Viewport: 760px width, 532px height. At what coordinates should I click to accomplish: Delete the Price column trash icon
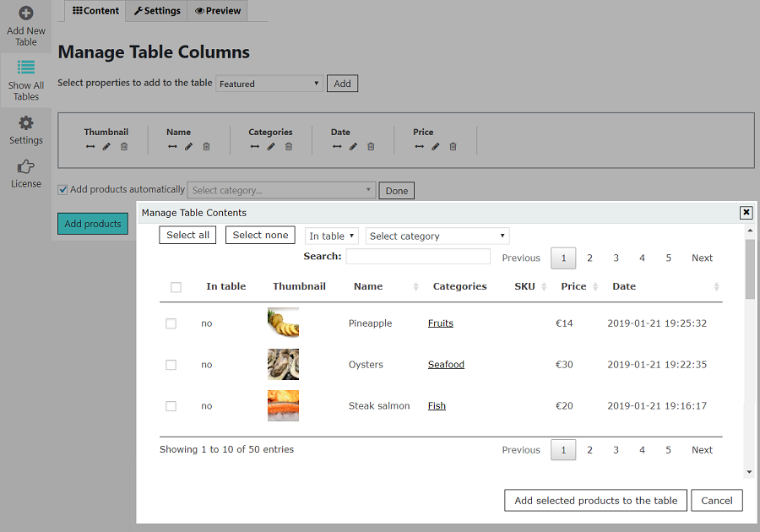pyautogui.click(x=453, y=147)
